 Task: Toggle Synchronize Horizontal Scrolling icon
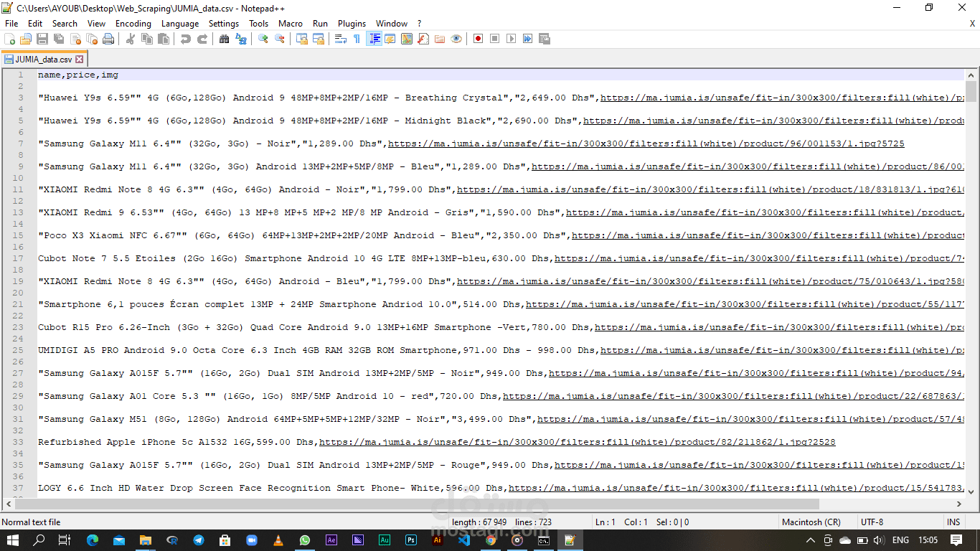319,39
